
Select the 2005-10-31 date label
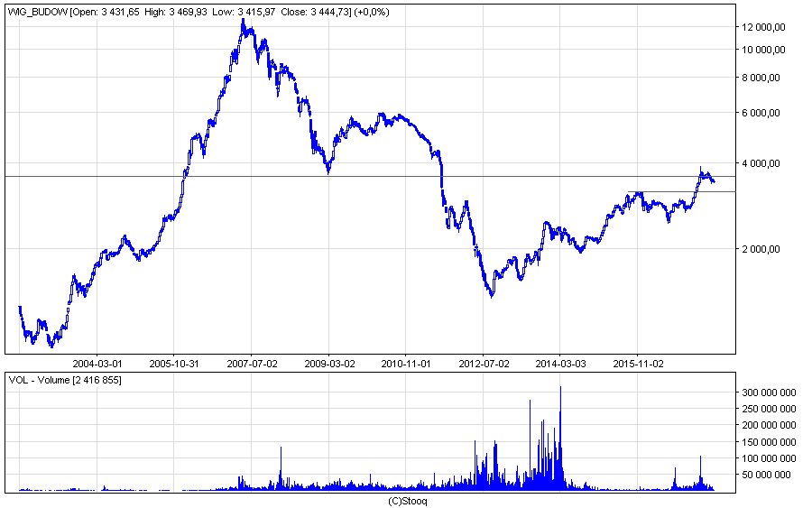click(x=174, y=364)
